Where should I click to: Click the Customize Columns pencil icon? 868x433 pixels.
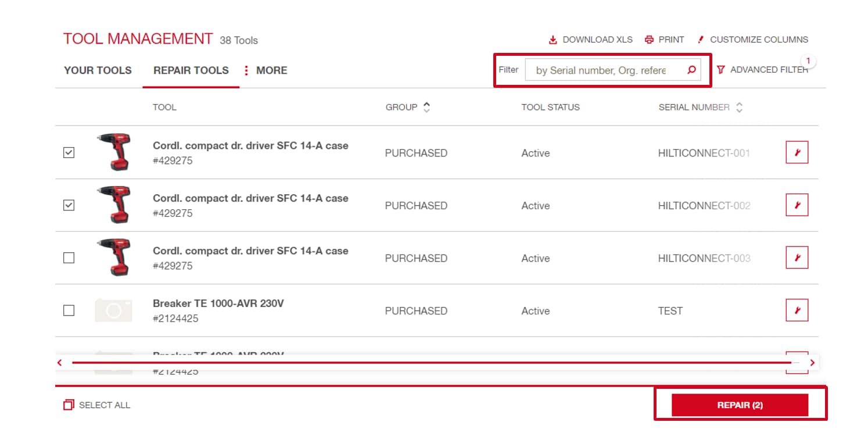pos(701,40)
